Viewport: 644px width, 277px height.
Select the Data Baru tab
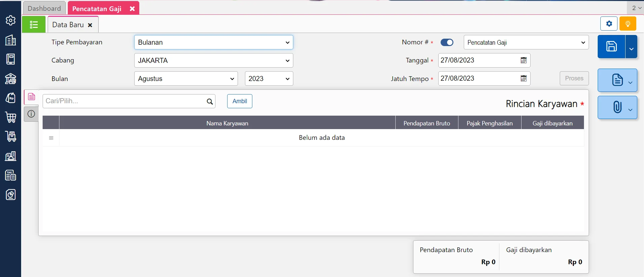[68, 25]
